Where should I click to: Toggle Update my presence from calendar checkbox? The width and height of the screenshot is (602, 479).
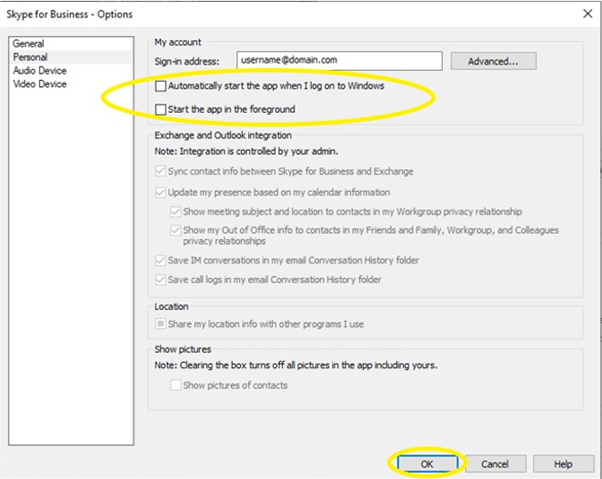point(160,192)
